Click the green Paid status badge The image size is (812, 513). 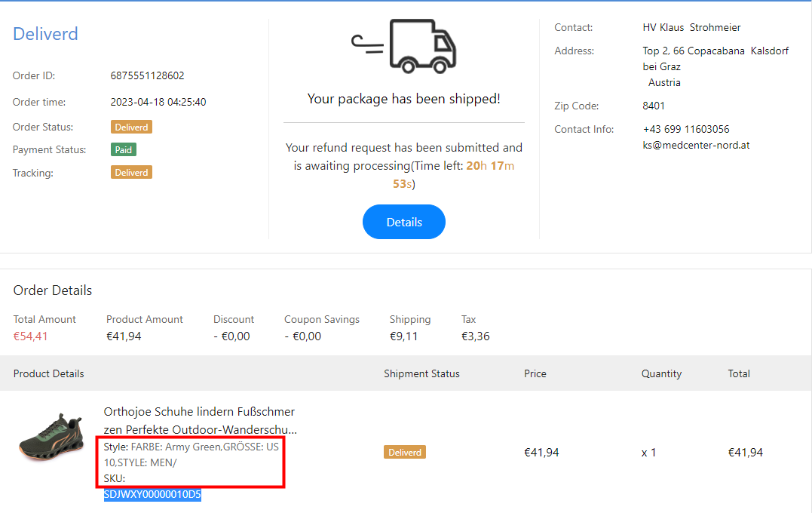click(x=124, y=149)
